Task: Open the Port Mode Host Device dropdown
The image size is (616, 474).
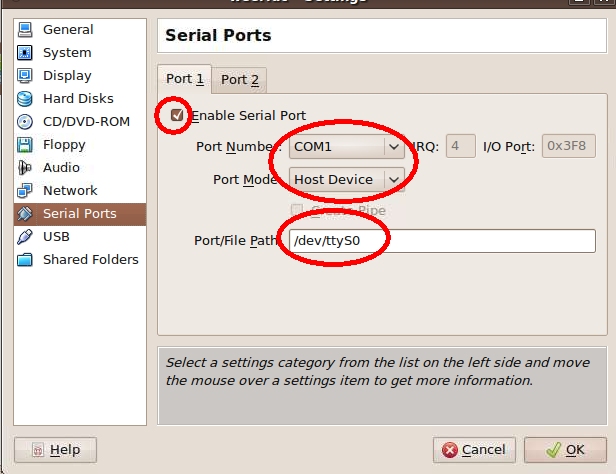Action: tap(347, 179)
